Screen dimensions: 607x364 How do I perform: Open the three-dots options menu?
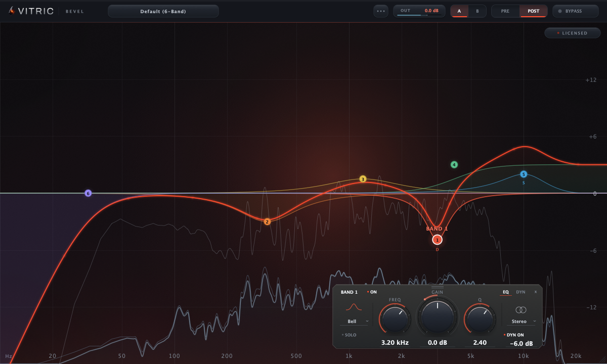(x=381, y=11)
